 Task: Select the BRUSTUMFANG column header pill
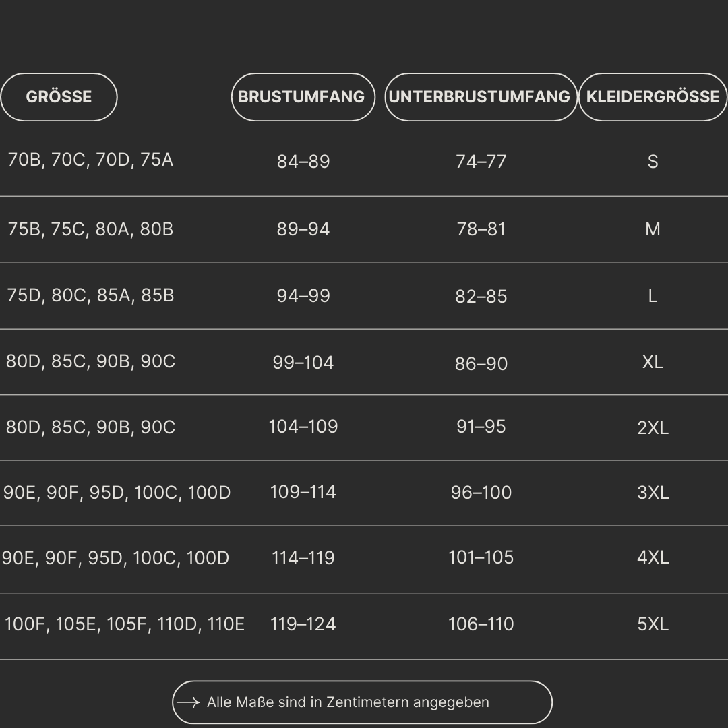pos(303,97)
